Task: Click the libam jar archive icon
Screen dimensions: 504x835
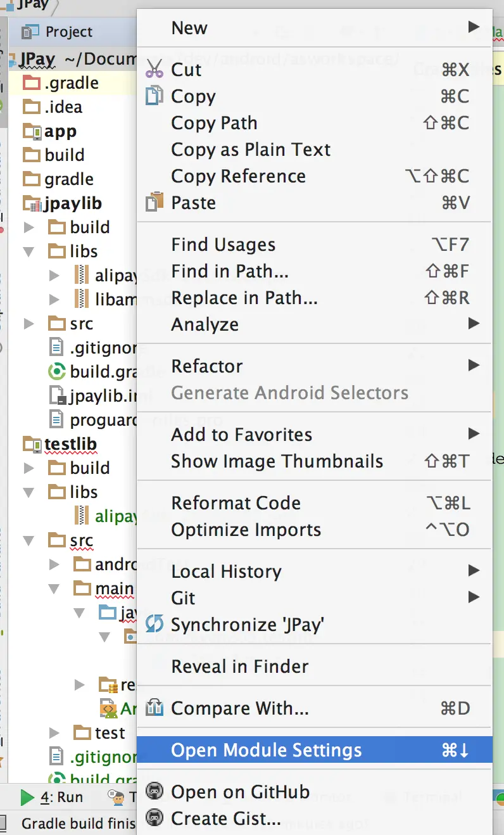Action: click(82, 299)
